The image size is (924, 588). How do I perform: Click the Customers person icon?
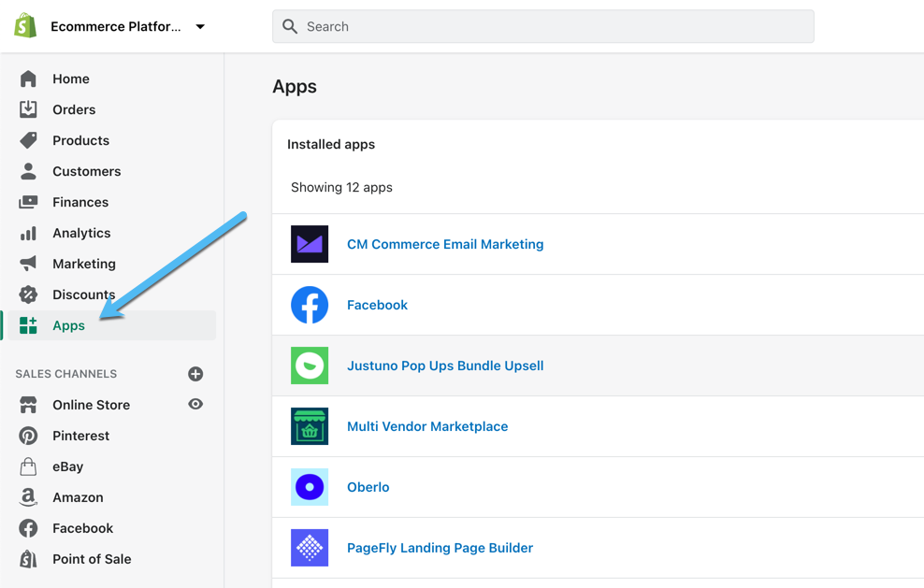28,171
